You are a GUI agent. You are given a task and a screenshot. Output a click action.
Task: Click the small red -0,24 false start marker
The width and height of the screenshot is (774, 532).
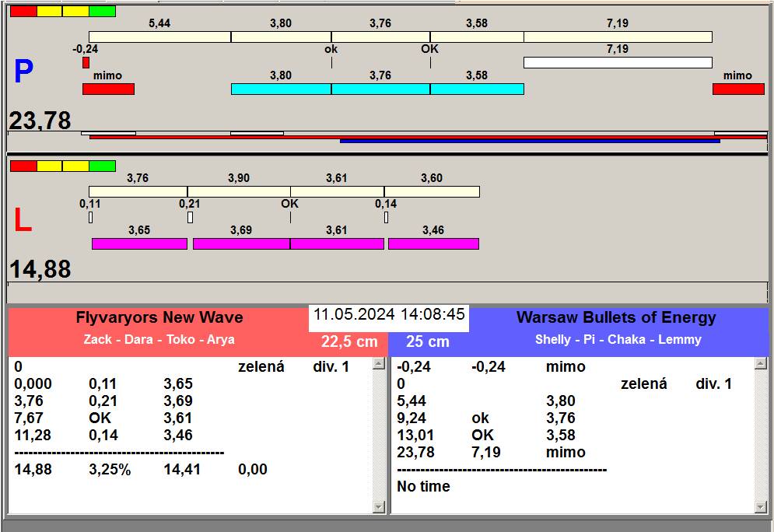(86, 63)
